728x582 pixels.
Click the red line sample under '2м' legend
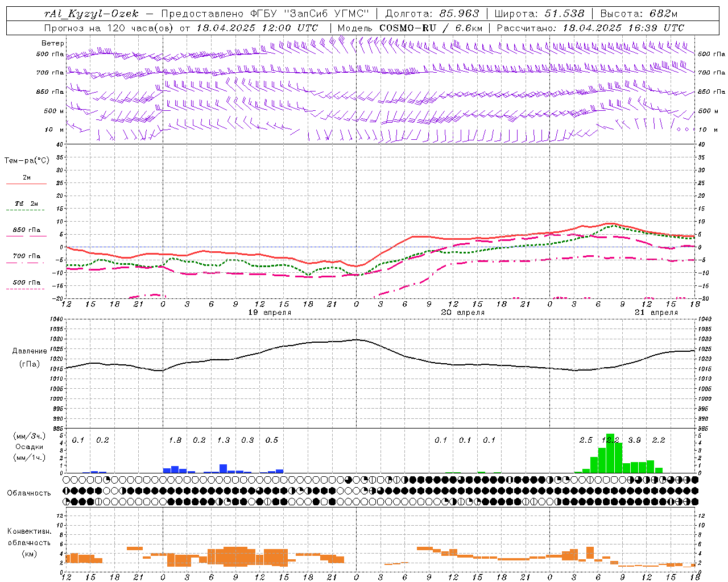point(26,184)
